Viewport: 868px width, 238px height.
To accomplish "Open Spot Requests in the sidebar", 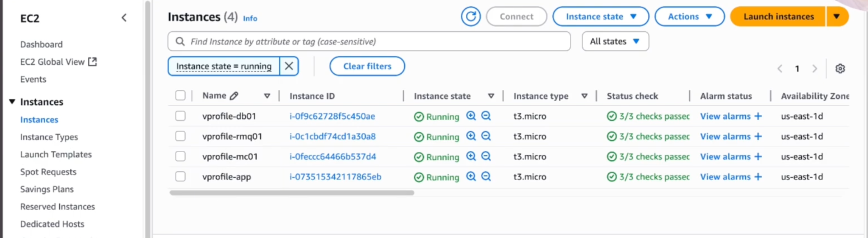I will [48, 172].
